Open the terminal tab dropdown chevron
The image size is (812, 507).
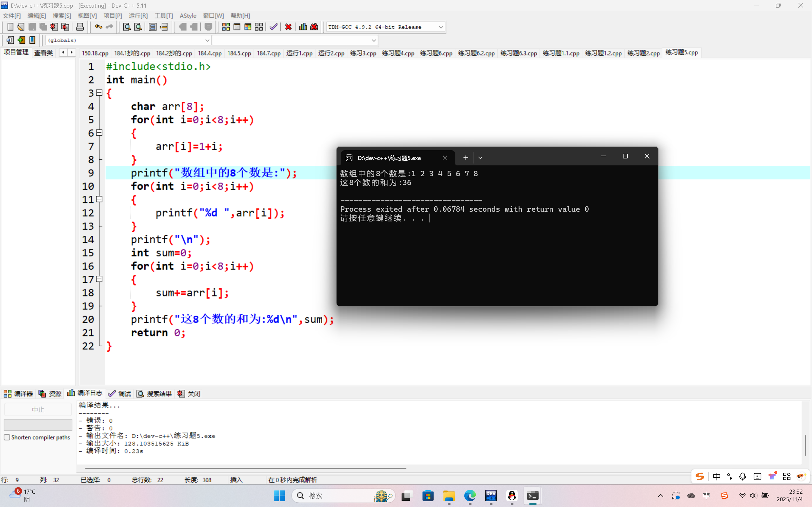[480, 157]
